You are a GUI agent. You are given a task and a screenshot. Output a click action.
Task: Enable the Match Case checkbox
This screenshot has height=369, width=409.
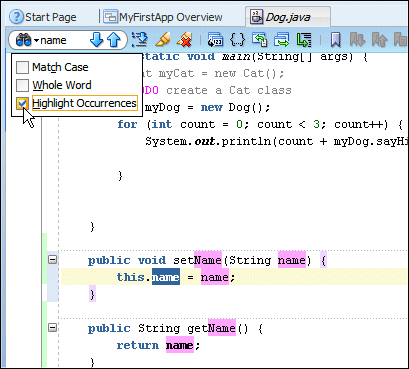click(x=22, y=67)
